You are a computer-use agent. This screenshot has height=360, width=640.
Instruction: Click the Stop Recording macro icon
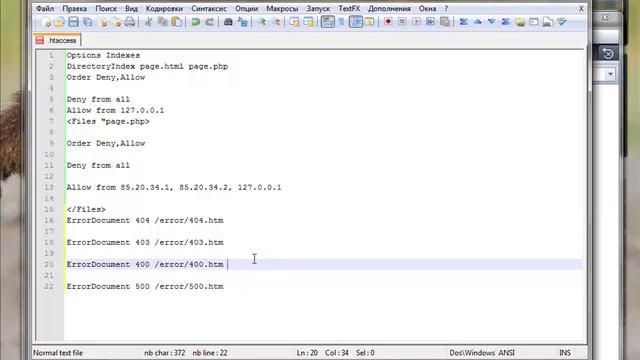point(402,22)
